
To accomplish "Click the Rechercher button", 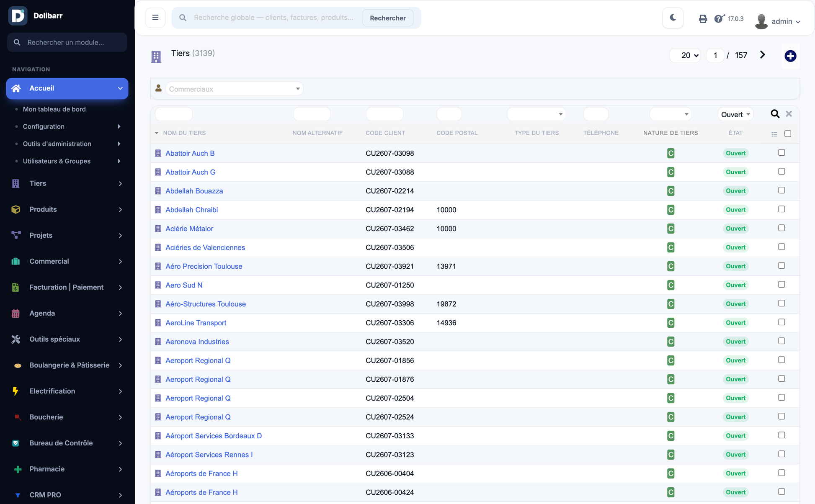I will click(387, 18).
